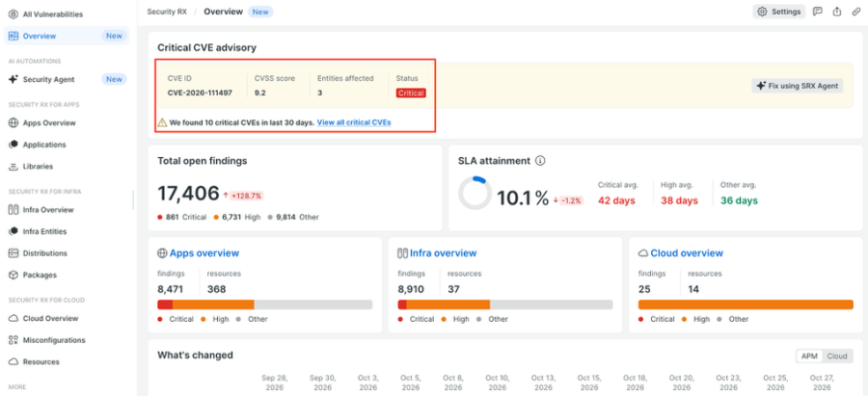Screen dimensions: 868x396
Task: Click the cloud icon beside Cloud overview heading
Action: point(643,253)
